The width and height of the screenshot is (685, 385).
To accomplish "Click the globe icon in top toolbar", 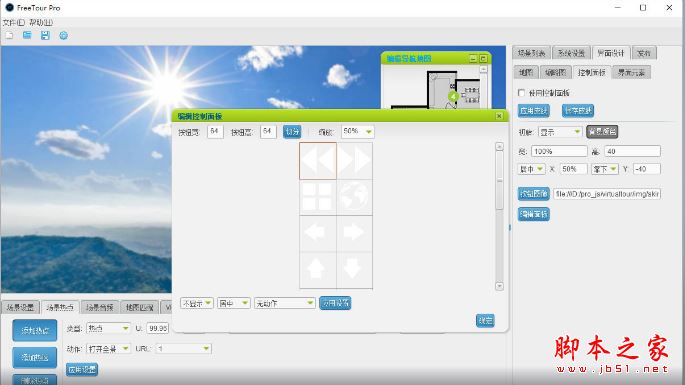I will 63,35.
